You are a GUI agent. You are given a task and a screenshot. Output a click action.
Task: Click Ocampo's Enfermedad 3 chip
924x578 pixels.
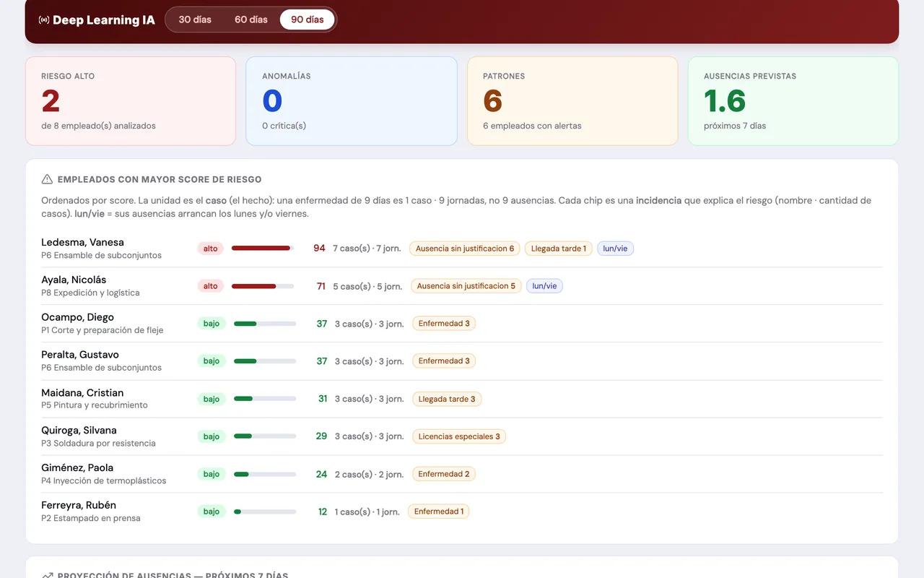(x=444, y=324)
